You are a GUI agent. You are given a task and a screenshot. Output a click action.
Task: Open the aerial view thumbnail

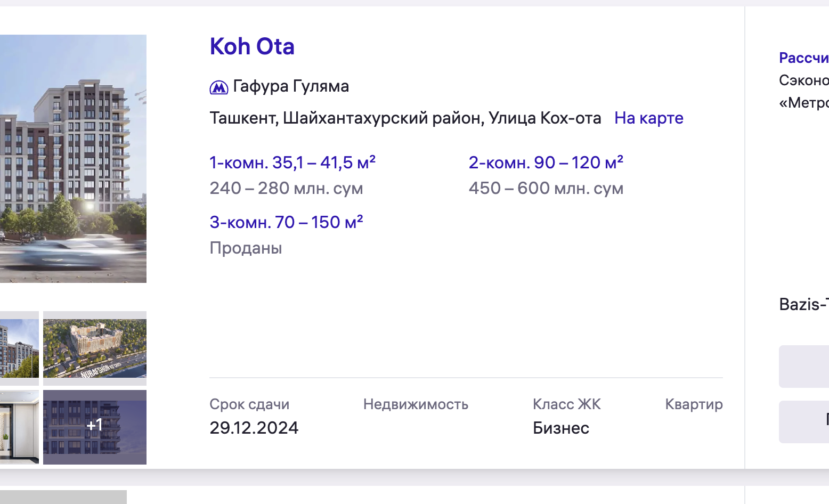(x=95, y=348)
